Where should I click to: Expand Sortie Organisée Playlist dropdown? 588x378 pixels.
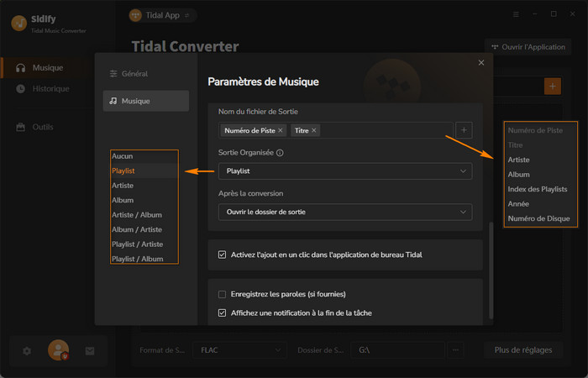click(344, 171)
